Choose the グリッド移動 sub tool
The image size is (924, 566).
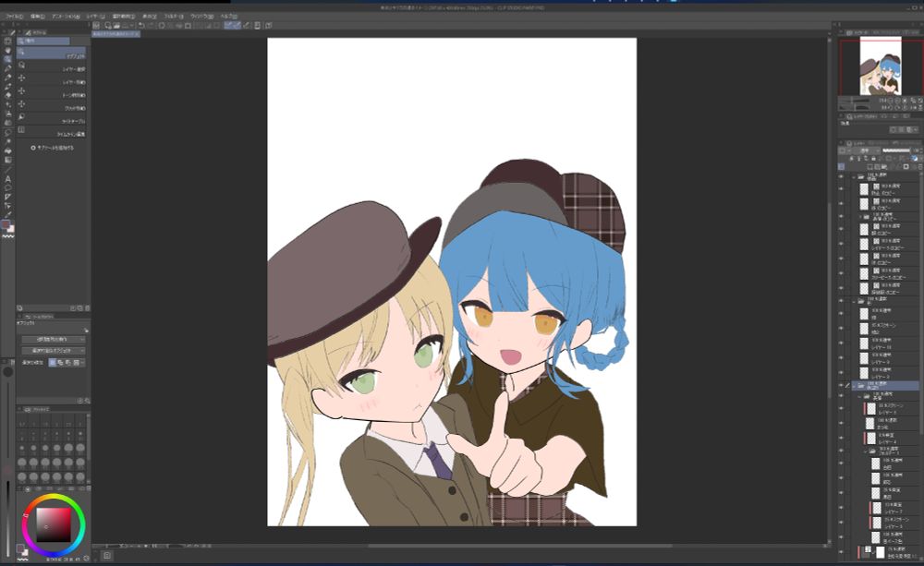pyautogui.click(x=52, y=105)
